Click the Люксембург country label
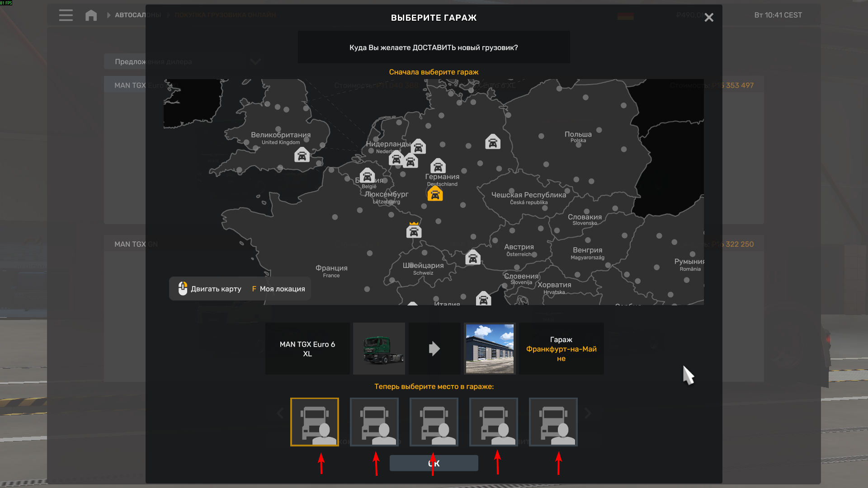 tap(387, 194)
